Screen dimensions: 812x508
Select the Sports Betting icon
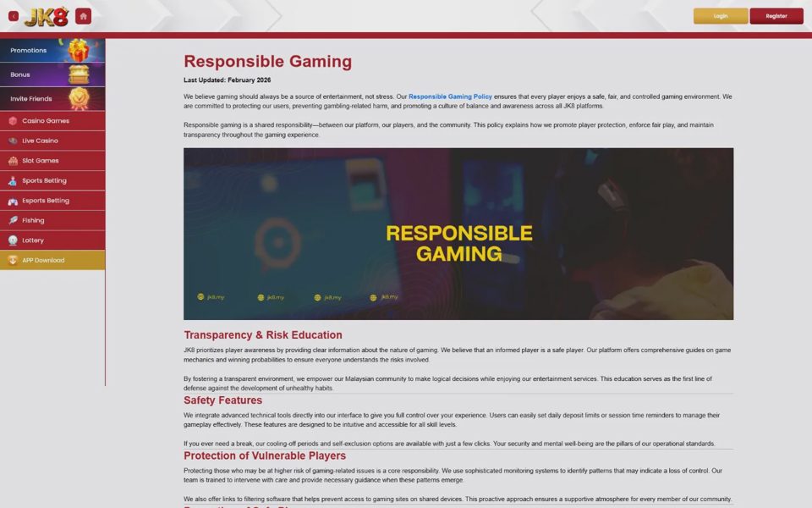(x=13, y=181)
